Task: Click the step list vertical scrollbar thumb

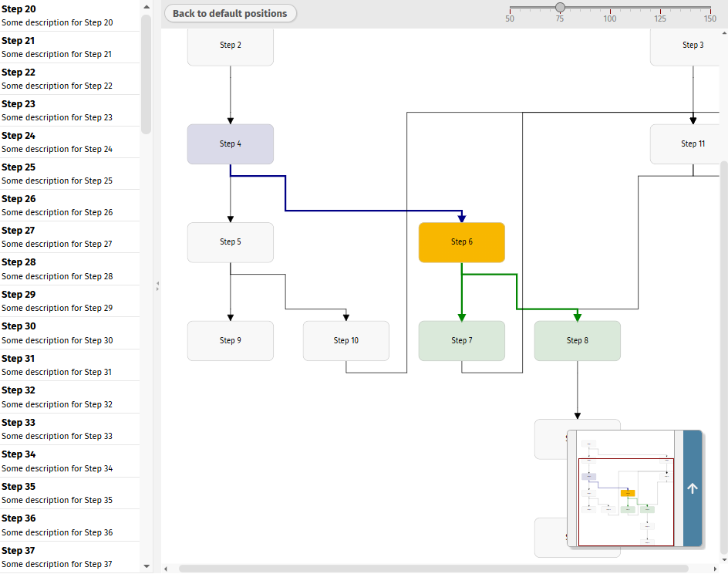Action: [146, 73]
